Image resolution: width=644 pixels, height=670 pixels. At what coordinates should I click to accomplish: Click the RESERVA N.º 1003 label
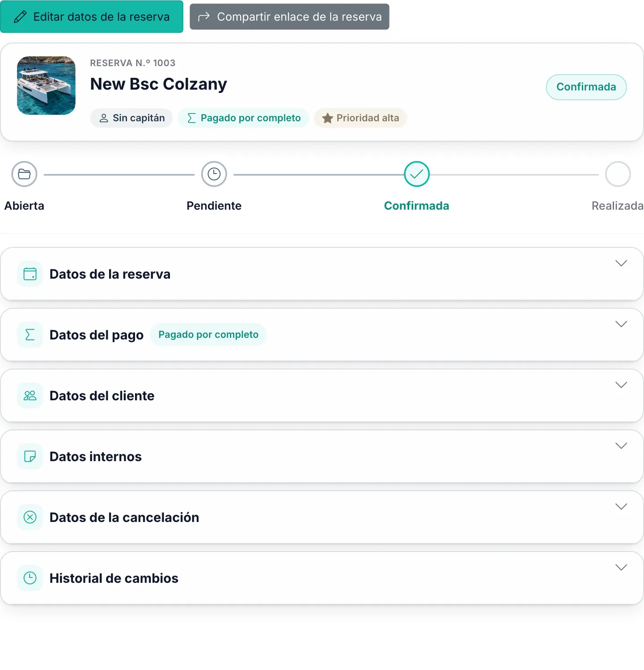point(133,63)
